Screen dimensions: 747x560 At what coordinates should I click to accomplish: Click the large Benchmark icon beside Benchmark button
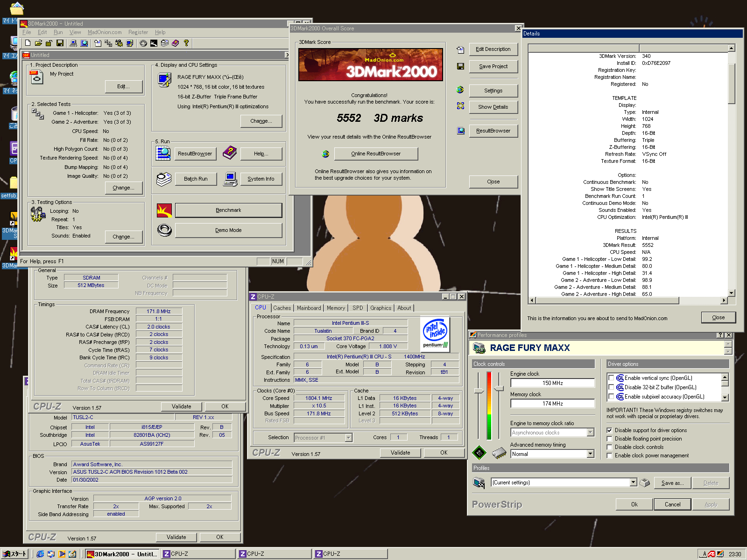click(164, 210)
